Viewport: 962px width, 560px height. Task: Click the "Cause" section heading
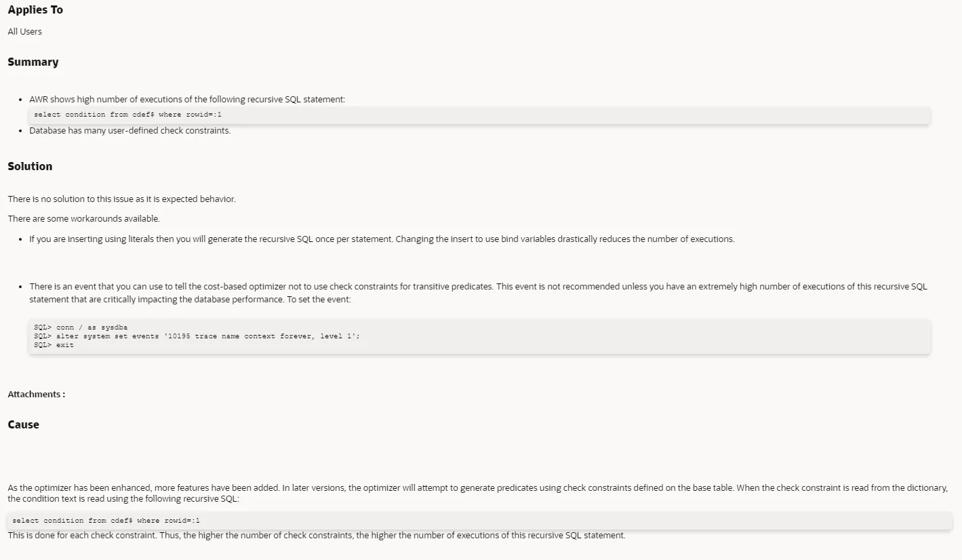click(24, 424)
